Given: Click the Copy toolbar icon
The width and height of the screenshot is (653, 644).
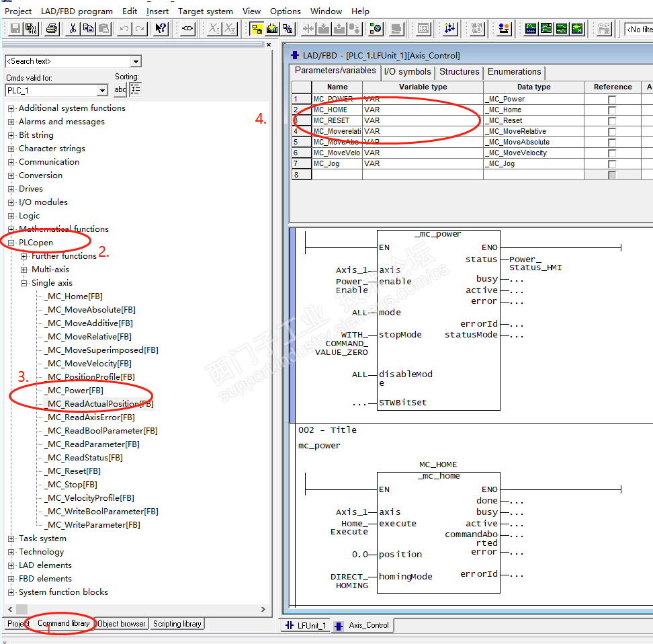Looking at the screenshot, I should point(88,29).
